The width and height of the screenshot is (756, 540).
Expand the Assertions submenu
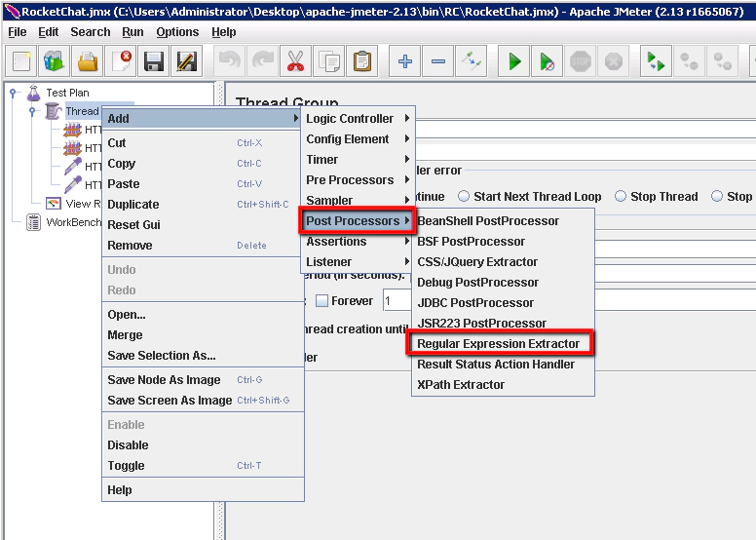(x=358, y=242)
